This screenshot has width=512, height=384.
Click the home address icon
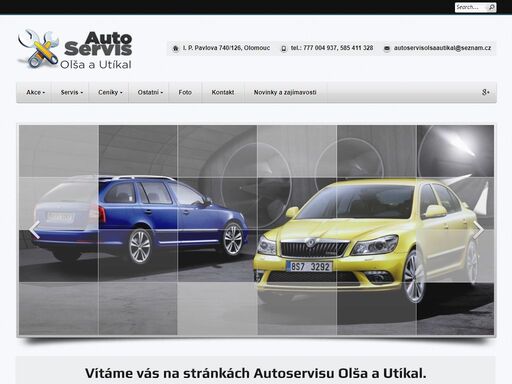176,48
